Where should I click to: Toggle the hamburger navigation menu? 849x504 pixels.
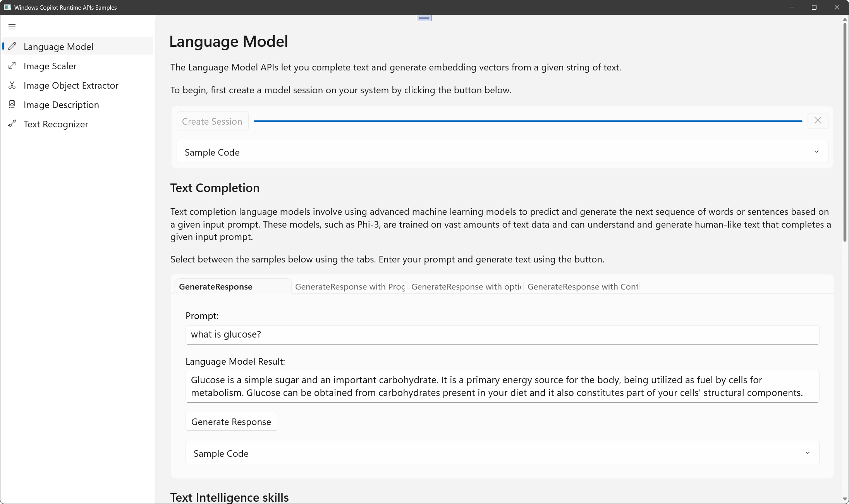(x=12, y=27)
